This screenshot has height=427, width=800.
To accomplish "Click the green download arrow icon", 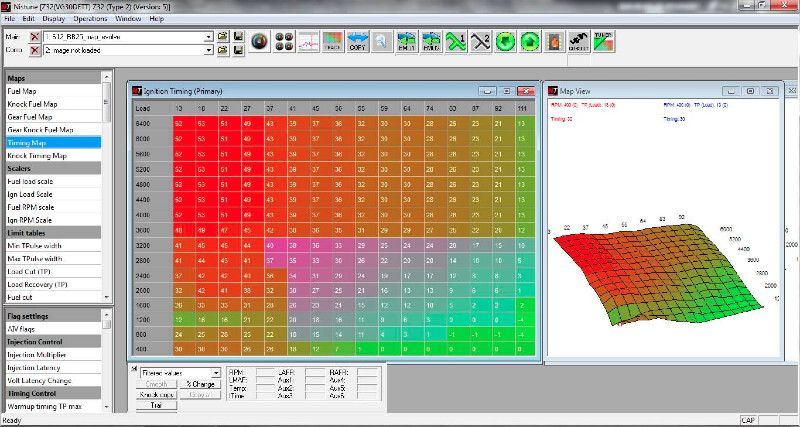I will click(x=505, y=41).
